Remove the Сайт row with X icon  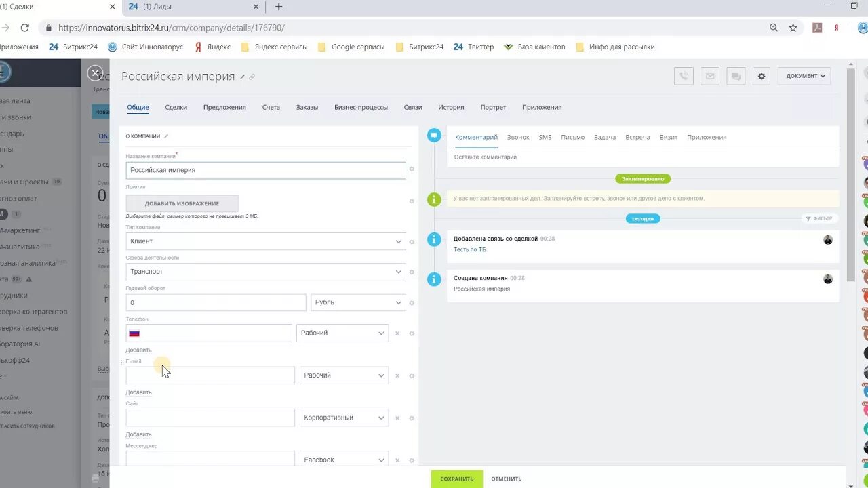tap(397, 418)
